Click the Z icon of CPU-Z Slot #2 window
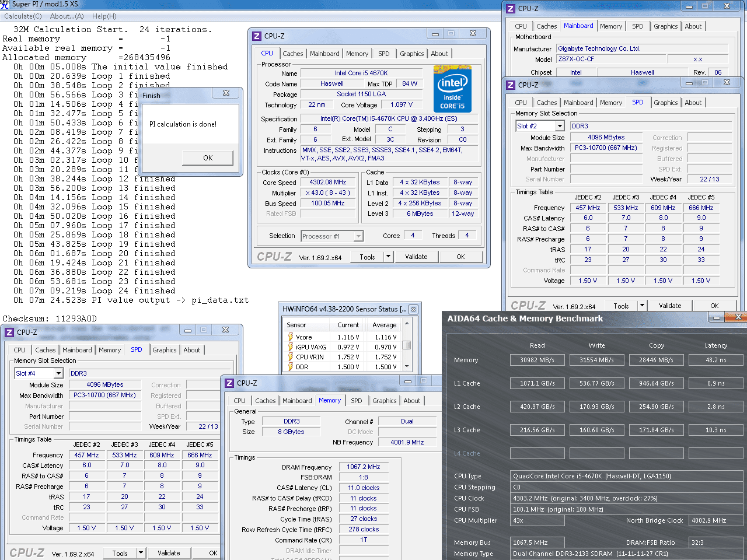The width and height of the screenshot is (747, 560). 511,85
